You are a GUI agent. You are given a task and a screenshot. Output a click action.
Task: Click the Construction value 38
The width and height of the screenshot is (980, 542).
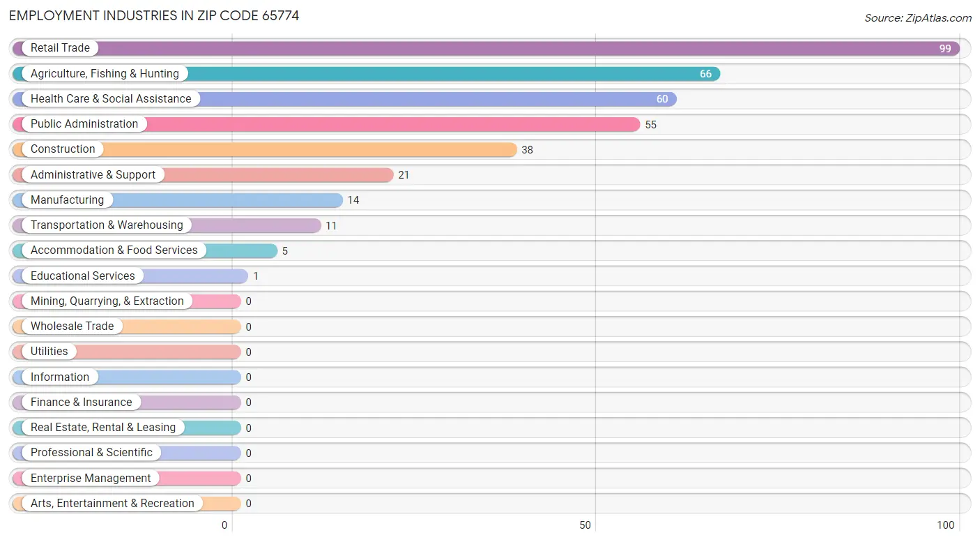point(528,150)
